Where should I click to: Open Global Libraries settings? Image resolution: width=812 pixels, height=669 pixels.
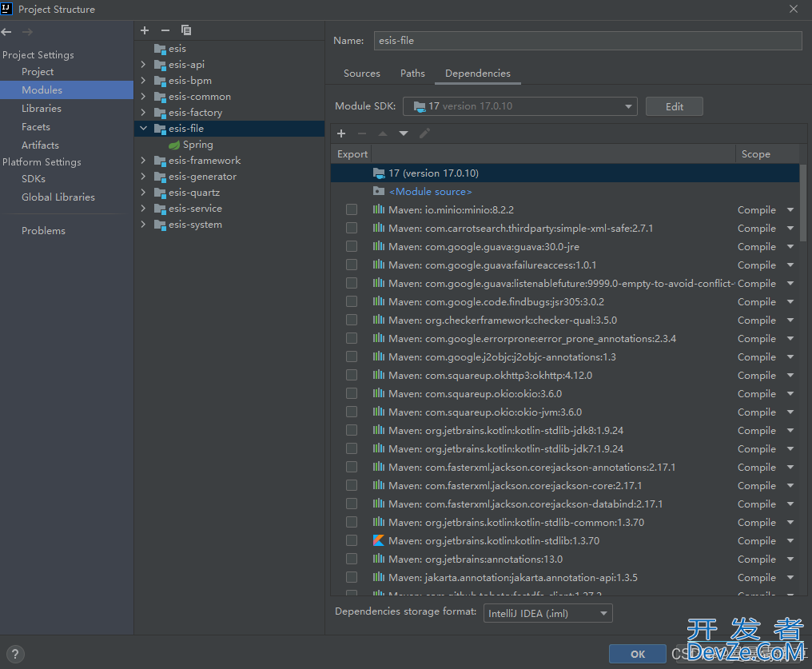coord(58,197)
